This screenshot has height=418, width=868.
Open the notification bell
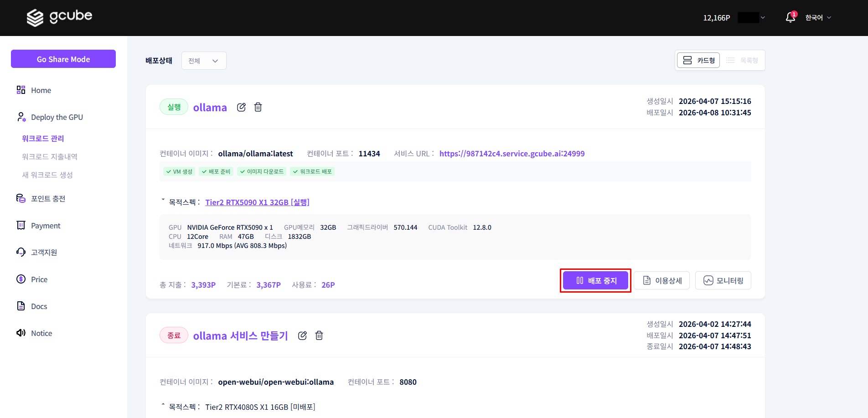(x=791, y=17)
